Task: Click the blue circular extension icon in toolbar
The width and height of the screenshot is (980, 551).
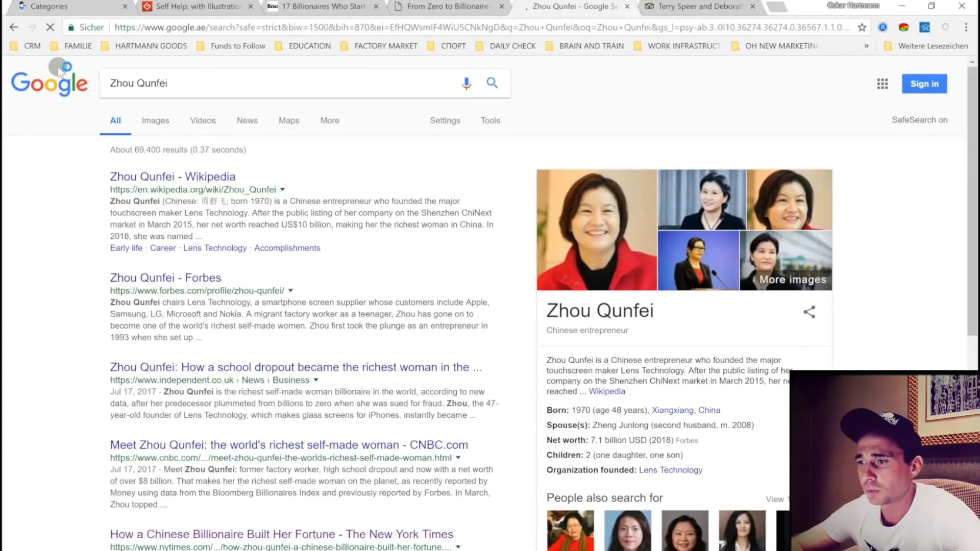Action: tap(883, 28)
